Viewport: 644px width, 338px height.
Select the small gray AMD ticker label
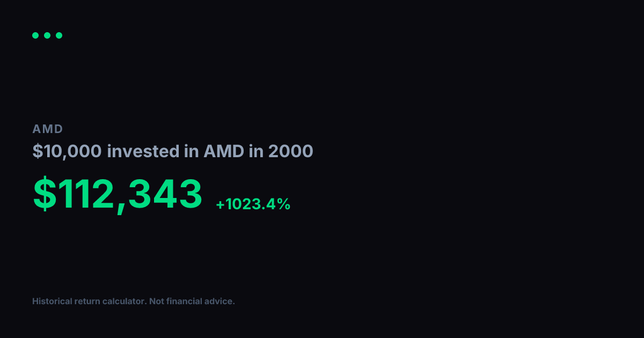coord(48,129)
